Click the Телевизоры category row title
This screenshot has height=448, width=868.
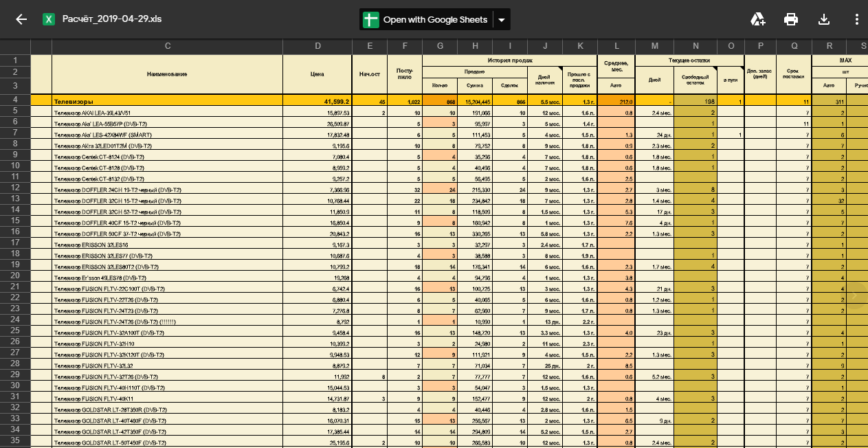point(167,102)
